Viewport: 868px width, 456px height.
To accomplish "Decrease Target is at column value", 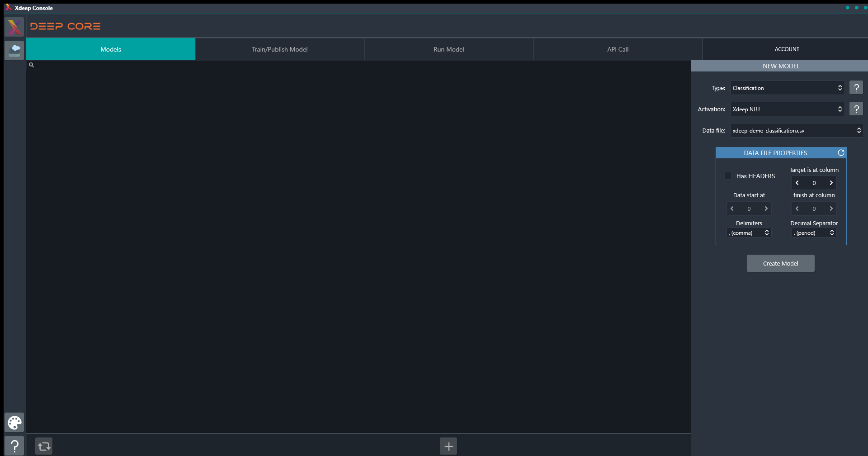I will 797,183.
